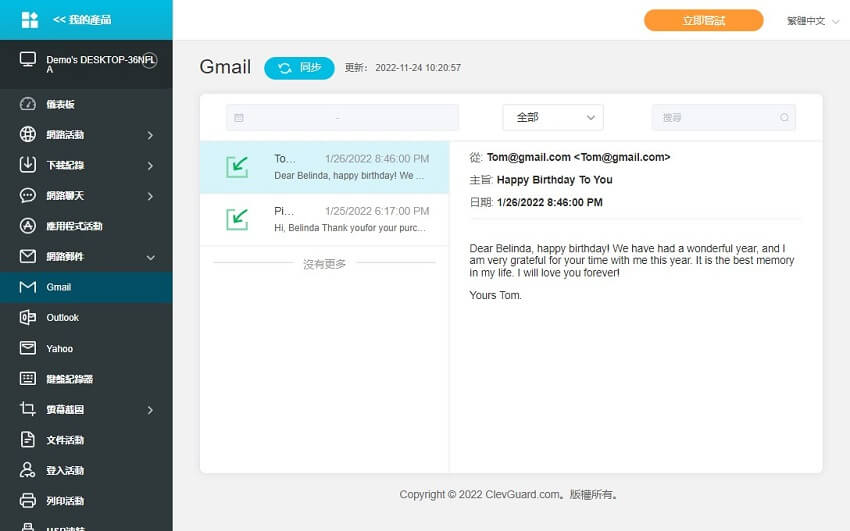Expand the 螢幕截圖 chevron

[150, 410]
